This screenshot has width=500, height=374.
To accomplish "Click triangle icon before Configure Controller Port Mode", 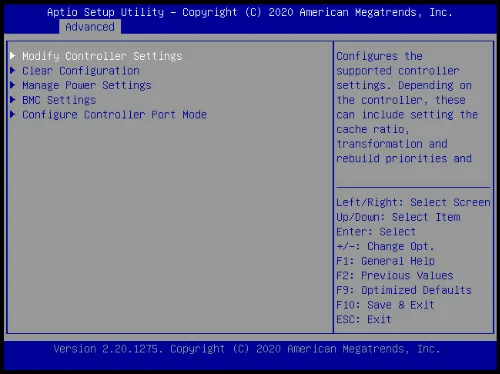I will [x=13, y=114].
